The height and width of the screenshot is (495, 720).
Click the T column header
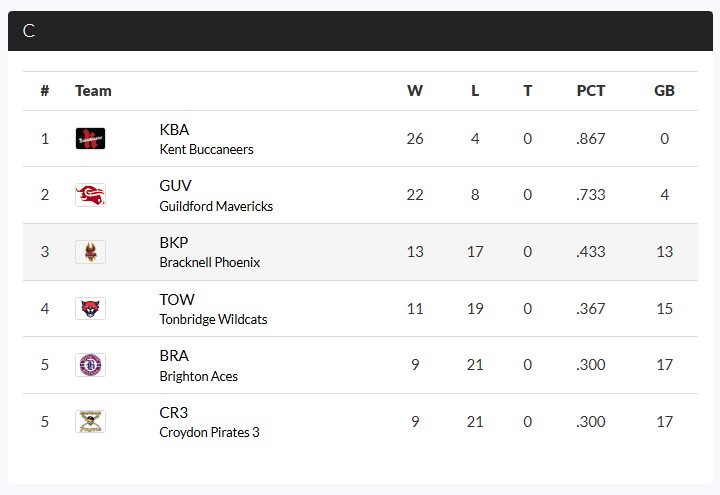528,91
